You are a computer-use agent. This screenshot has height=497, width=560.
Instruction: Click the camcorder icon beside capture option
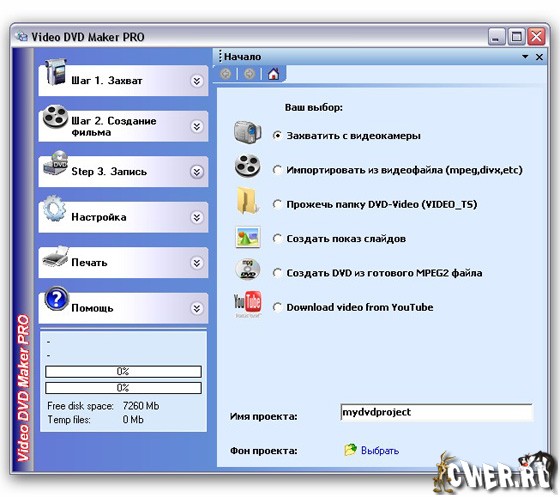tap(247, 132)
